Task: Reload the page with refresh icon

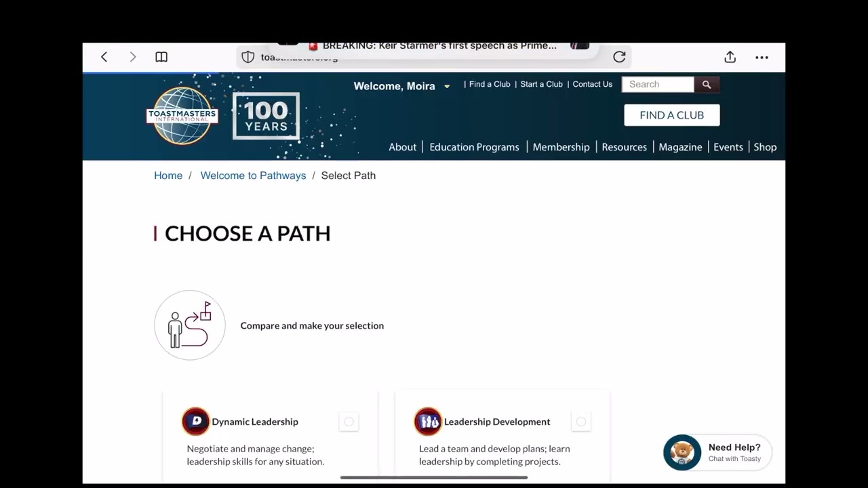Action: 619,57
